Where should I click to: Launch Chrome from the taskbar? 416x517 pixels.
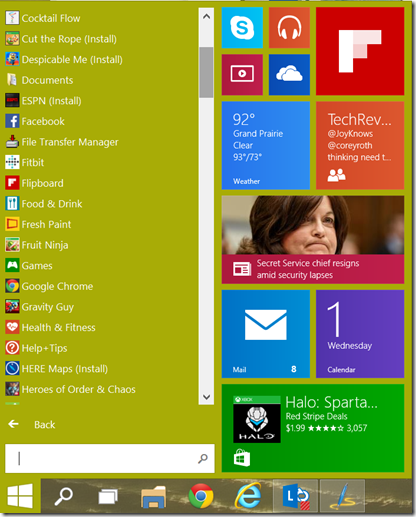[x=201, y=496]
